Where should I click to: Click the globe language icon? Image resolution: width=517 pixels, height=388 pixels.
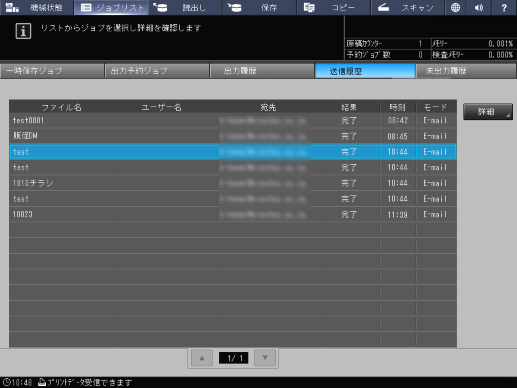click(x=455, y=7)
